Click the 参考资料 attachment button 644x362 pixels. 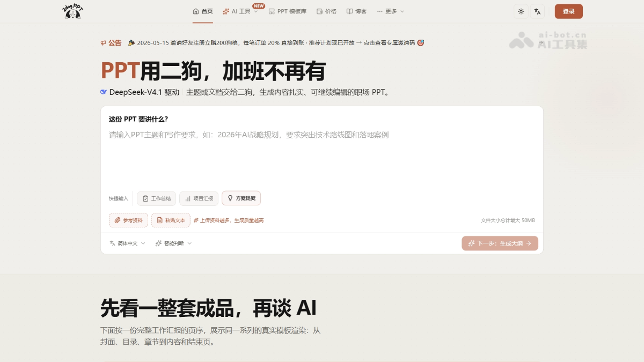[x=128, y=220]
